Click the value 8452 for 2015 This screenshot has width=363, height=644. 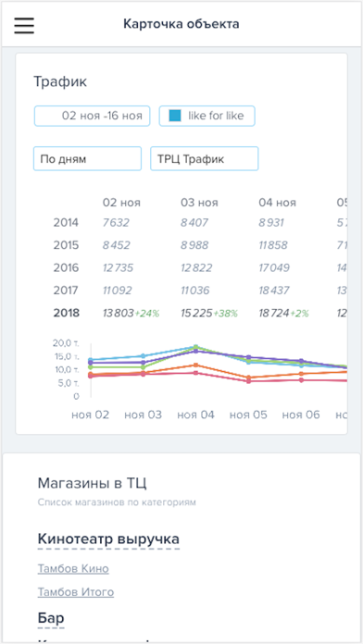(x=117, y=245)
